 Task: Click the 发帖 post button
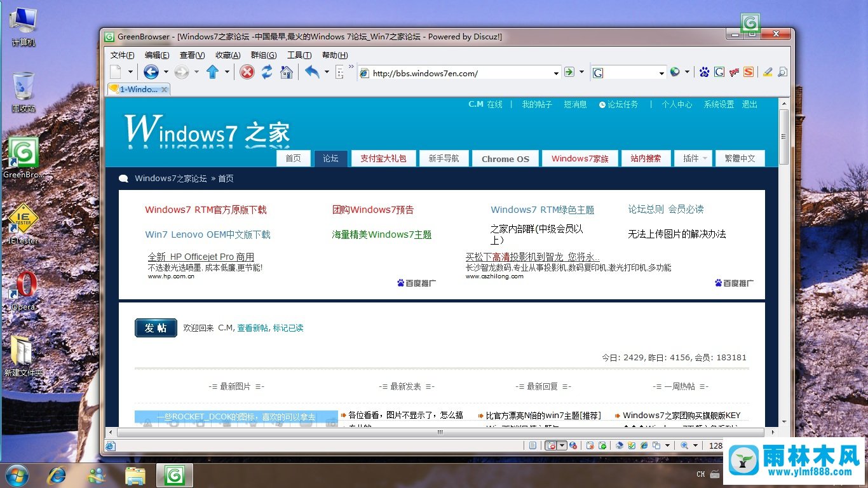(156, 328)
